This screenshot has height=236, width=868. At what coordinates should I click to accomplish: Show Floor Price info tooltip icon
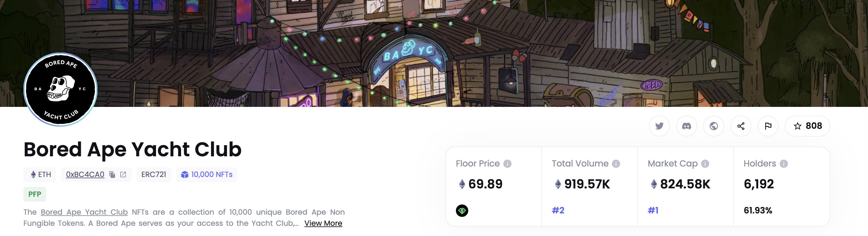click(x=507, y=164)
